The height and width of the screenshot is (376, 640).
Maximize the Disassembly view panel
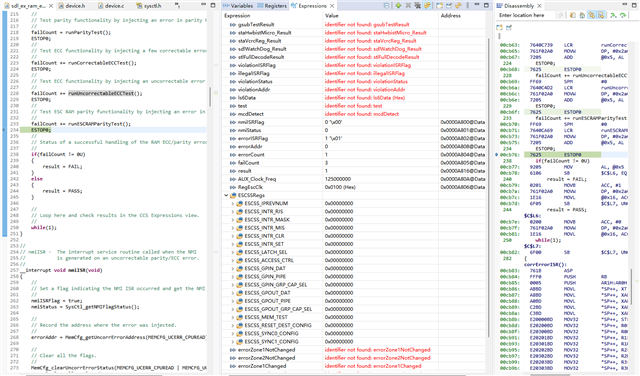(x=634, y=5)
